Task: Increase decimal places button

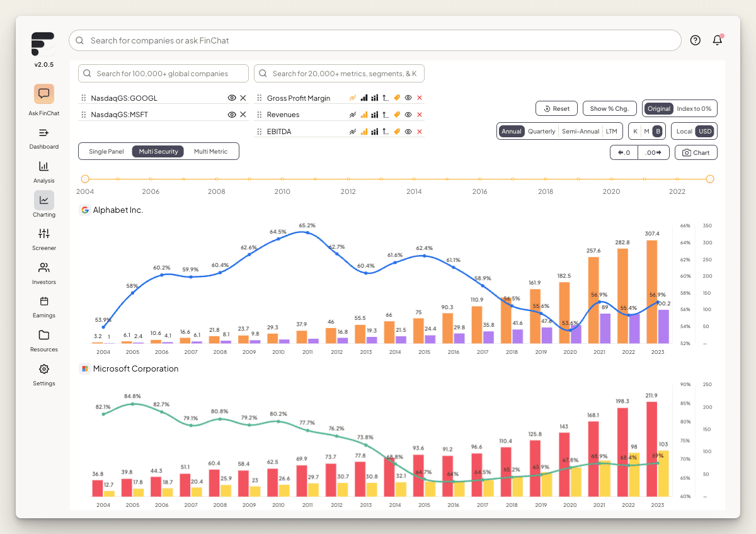Action: click(653, 152)
